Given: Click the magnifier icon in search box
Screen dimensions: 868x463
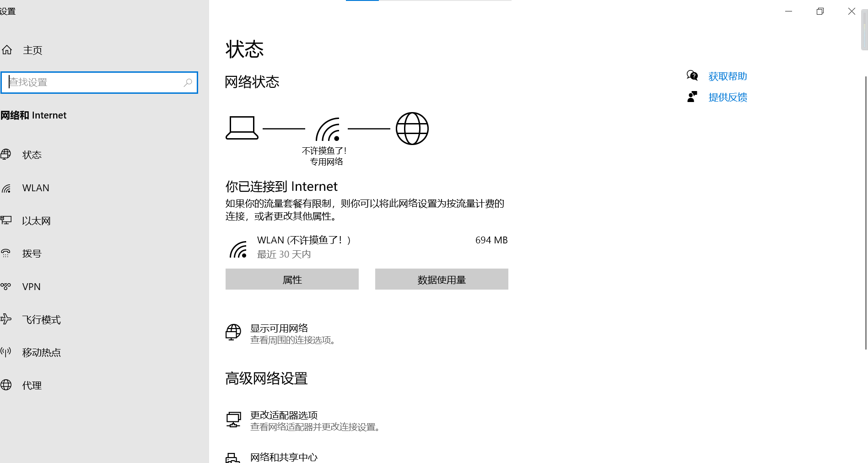Looking at the screenshot, I should [x=188, y=82].
